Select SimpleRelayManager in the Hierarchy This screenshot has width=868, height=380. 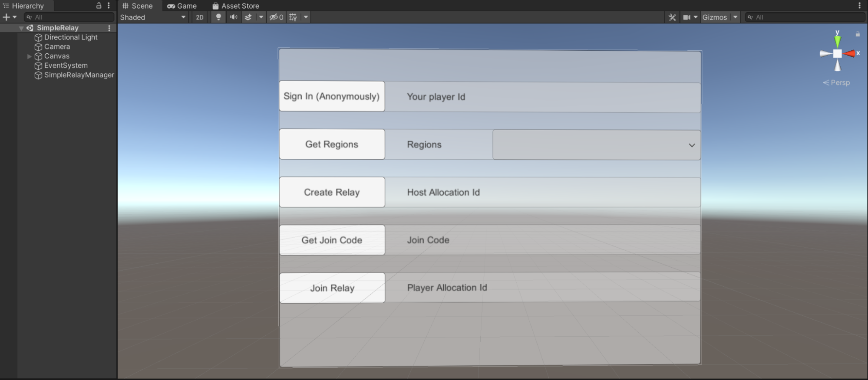79,75
